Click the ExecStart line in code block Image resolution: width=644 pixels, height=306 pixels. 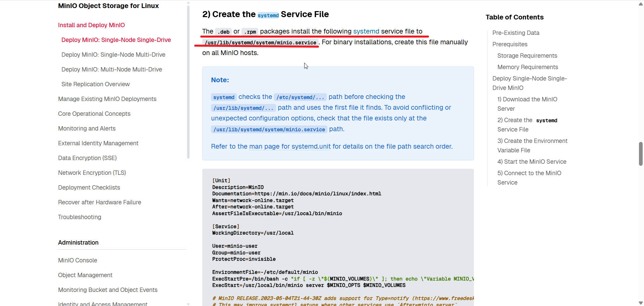(x=309, y=285)
